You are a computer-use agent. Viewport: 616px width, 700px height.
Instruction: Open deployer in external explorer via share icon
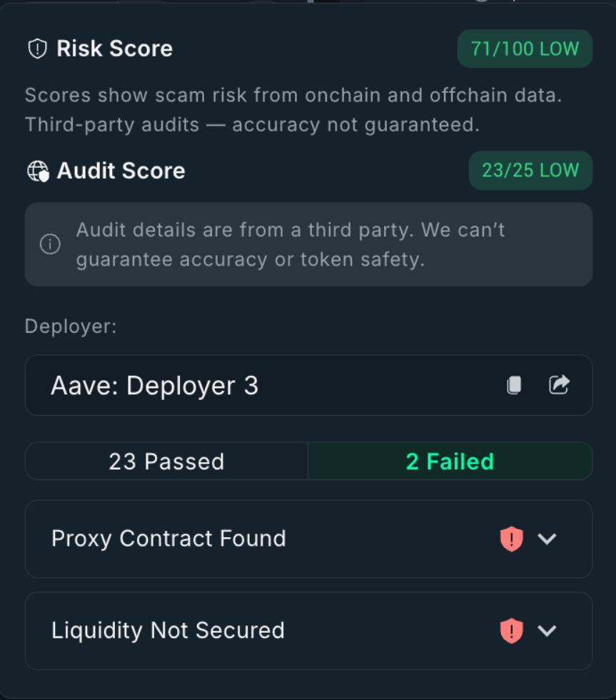coord(559,385)
